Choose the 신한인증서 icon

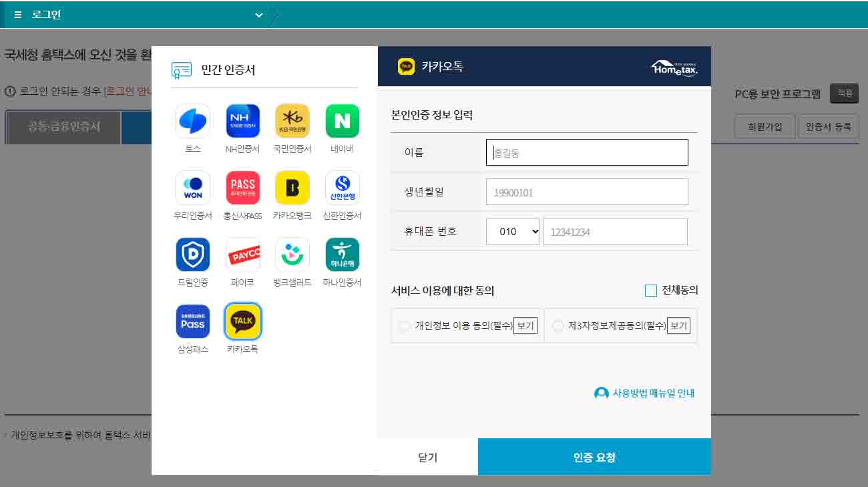point(343,188)
